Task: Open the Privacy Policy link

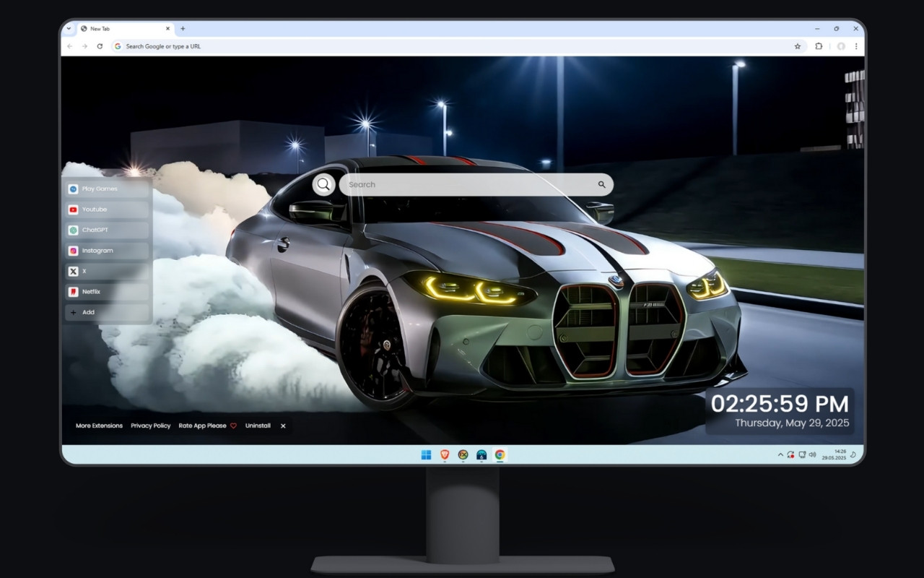Action: point(150,426)
